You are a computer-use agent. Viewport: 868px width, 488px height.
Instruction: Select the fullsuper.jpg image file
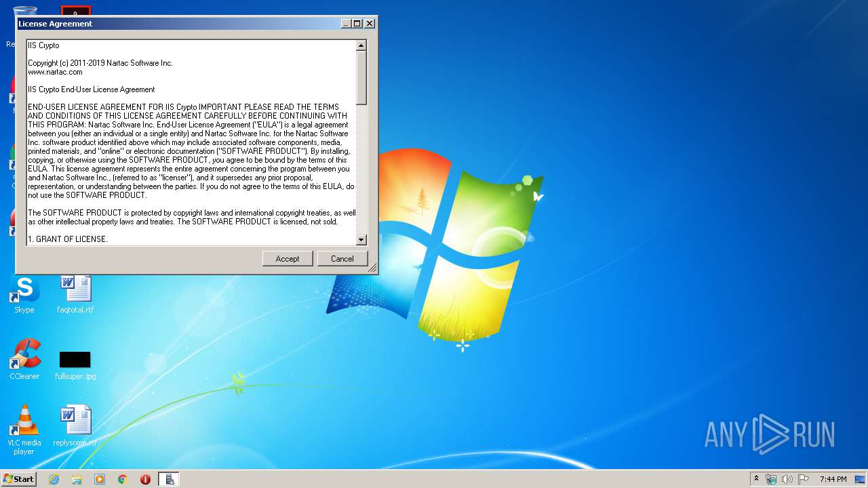tap(75, 365)
